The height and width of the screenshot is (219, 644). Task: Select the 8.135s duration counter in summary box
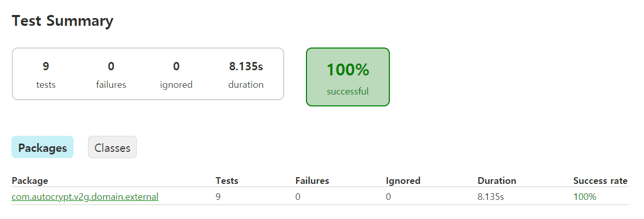[246, 74]
